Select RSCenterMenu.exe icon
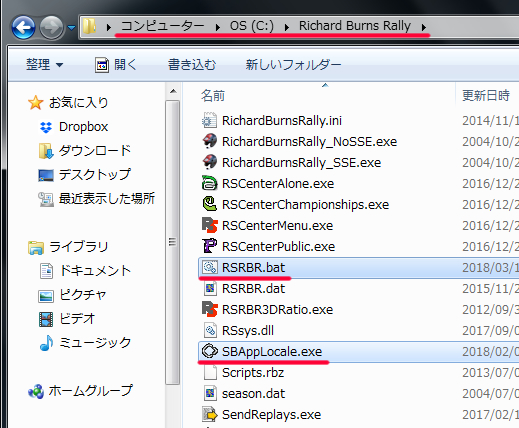The height and width of the screenshot is (428, 519). (x=210, y=225)
